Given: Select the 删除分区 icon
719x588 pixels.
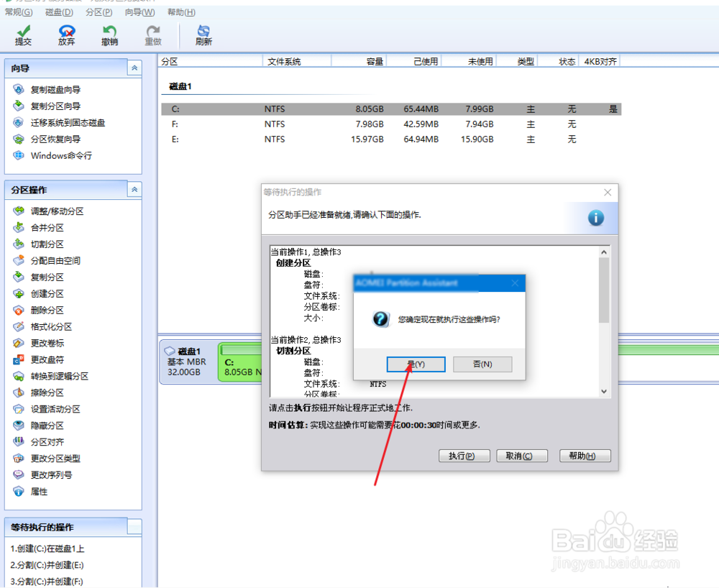Looking at the screenshot, I should pyautogui.click(x=19, y=310).
